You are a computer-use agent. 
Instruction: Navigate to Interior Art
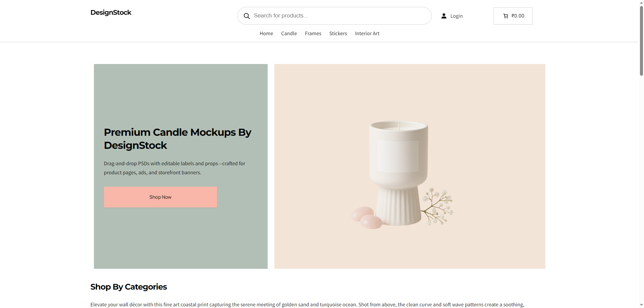(x=367, y=34)
